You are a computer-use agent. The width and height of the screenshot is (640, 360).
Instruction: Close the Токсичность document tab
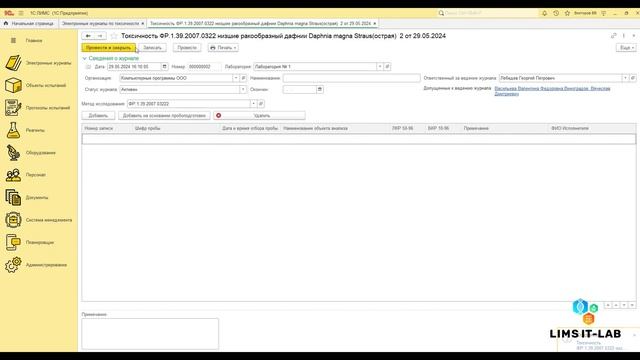(x=375, y=24)
